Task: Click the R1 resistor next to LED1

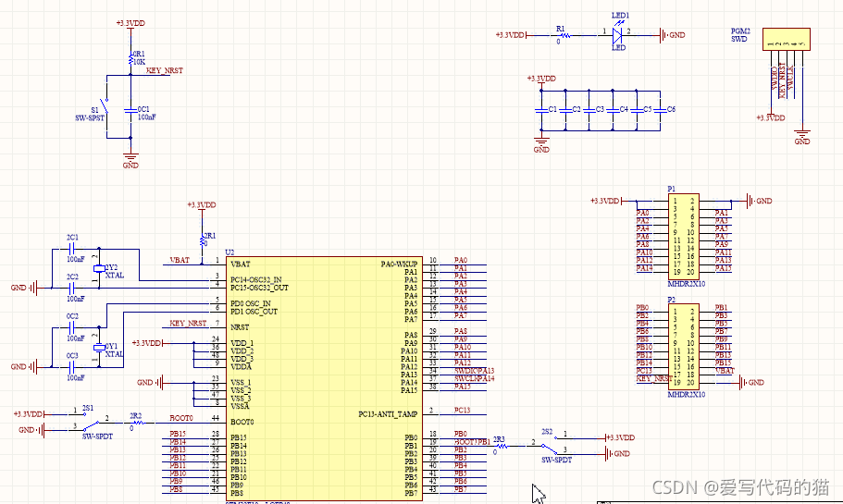Action: tap(560, 35)
